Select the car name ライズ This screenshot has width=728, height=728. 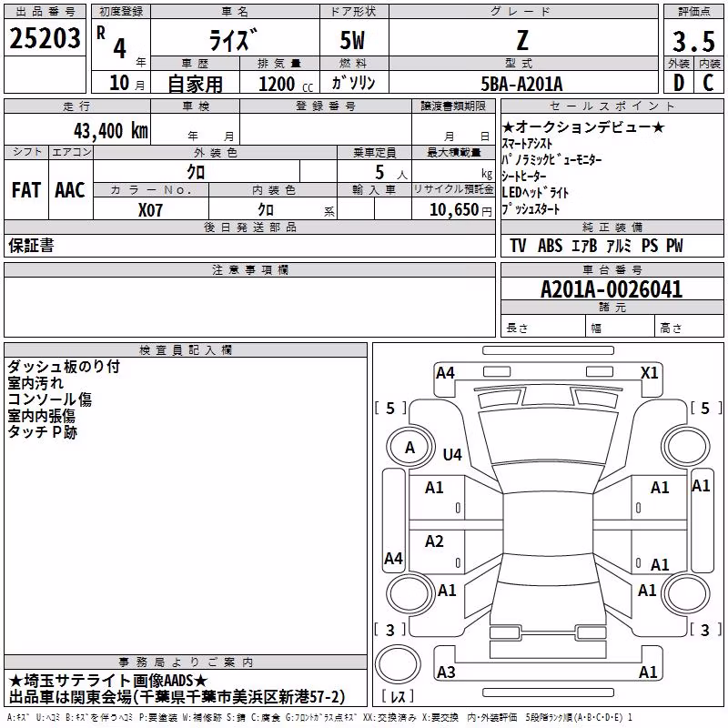(x=234, y=40)
